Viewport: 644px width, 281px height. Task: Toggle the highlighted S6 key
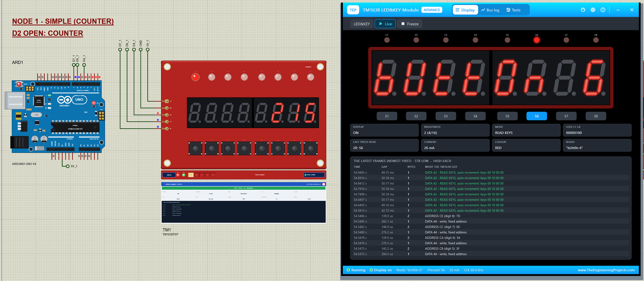coord(537,116)
